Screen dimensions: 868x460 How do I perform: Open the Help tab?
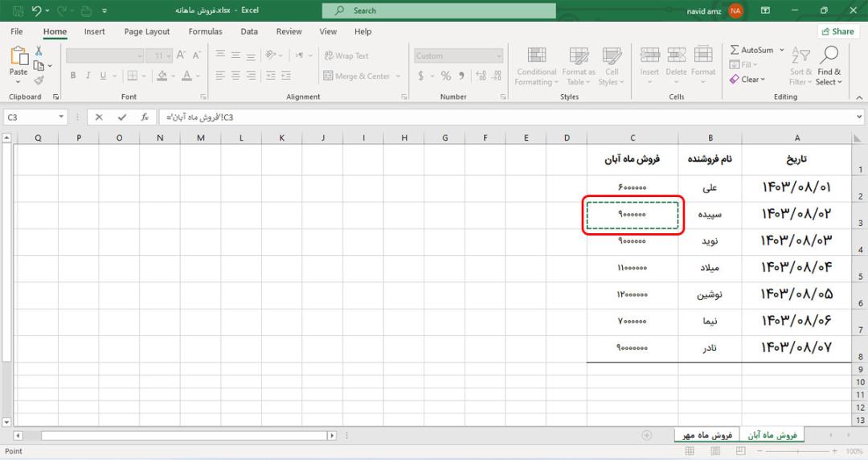(x=362, y=31)
